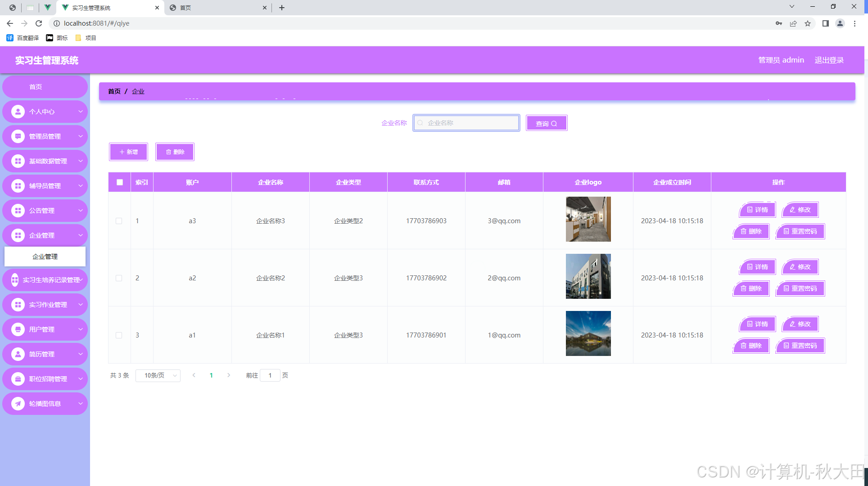Focus the 企业名称 search input
Screen dimensions: 868x486
point(466,123)
